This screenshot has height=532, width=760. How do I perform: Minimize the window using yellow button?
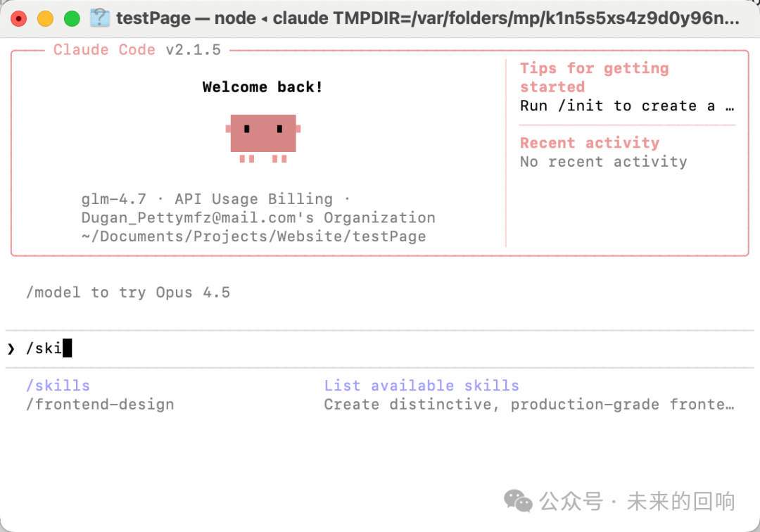pyautogui.click(x=45, y=19)
